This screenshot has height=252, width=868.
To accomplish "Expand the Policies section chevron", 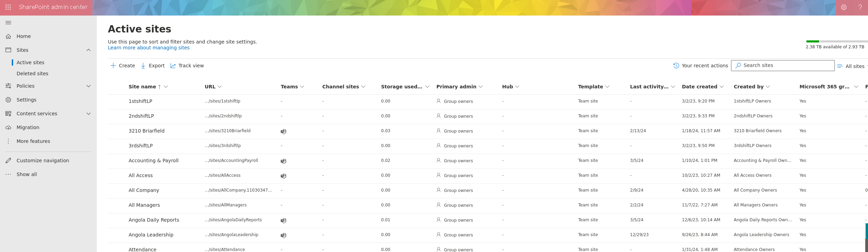I will (x=89, y=86).
